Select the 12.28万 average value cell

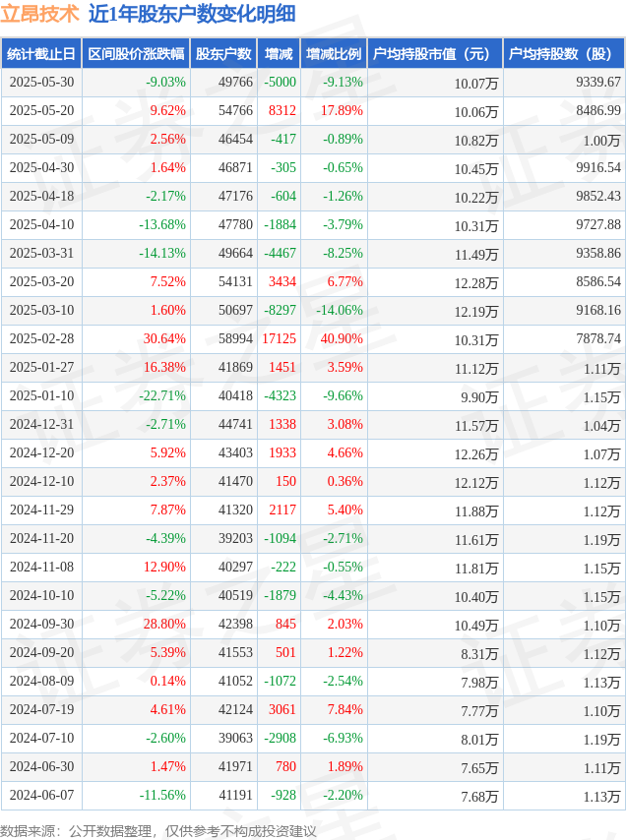[476, 283]
